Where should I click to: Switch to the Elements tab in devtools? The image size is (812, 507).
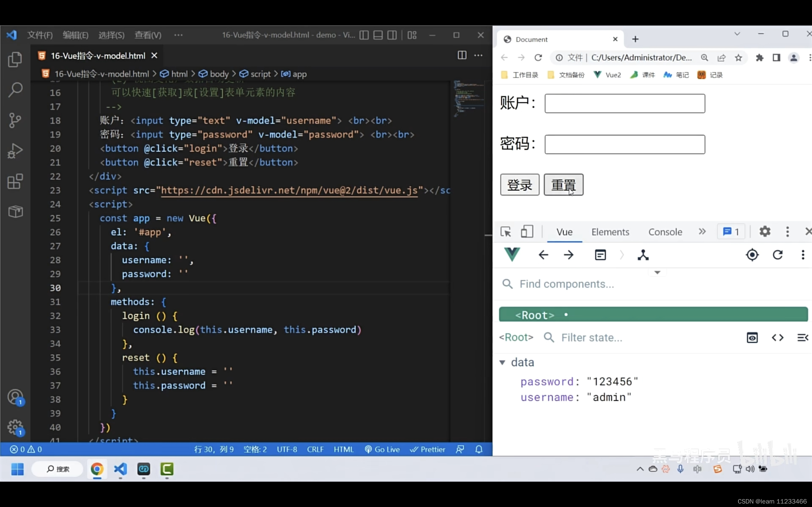coord(610,232)
